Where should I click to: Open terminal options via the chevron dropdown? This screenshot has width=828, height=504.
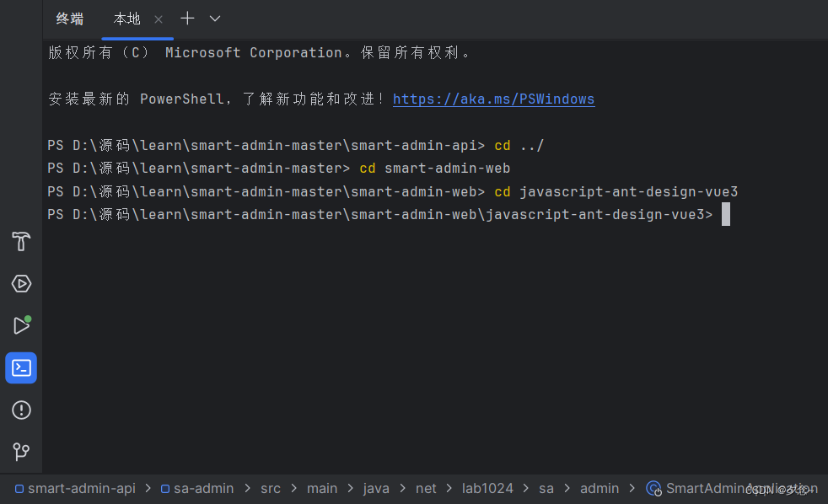pyautogui.click(x=215, y=19)
